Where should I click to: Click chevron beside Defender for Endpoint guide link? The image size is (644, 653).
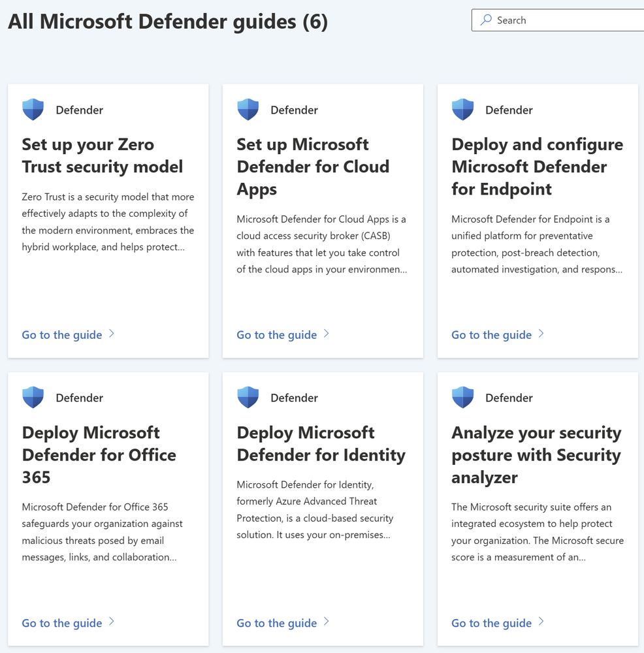tap(541, 334)
